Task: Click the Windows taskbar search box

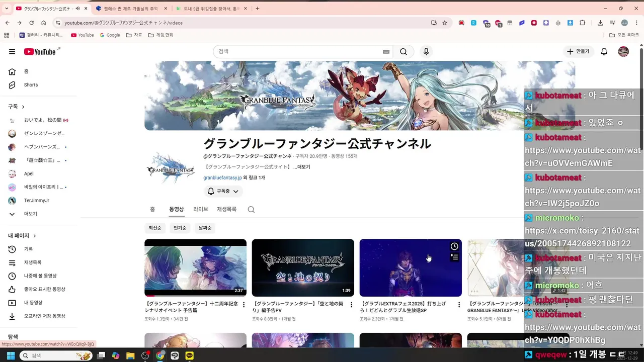Action: tap(55, 355)
